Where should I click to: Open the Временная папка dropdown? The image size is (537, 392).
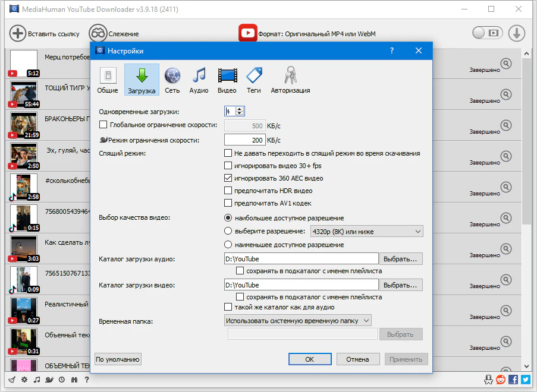pos(298,321)
